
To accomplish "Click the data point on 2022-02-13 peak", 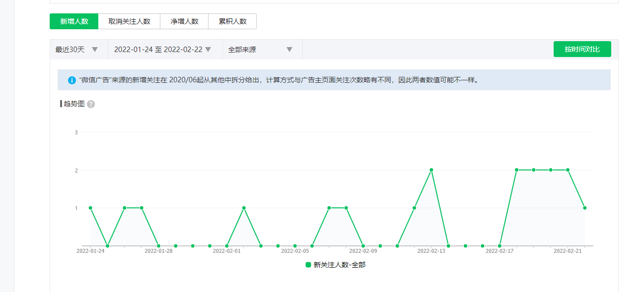I will click(x=431, y=170).
